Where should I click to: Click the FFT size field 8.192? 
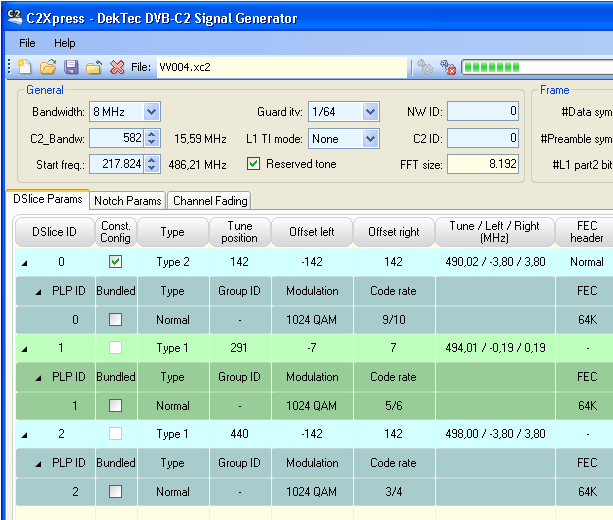[x=483, y=164]
